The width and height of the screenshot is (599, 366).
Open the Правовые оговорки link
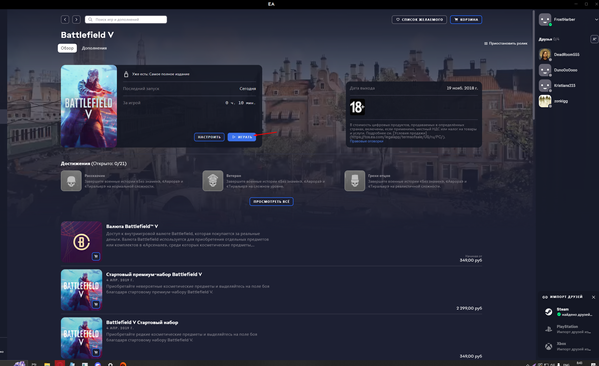point(366,141)
